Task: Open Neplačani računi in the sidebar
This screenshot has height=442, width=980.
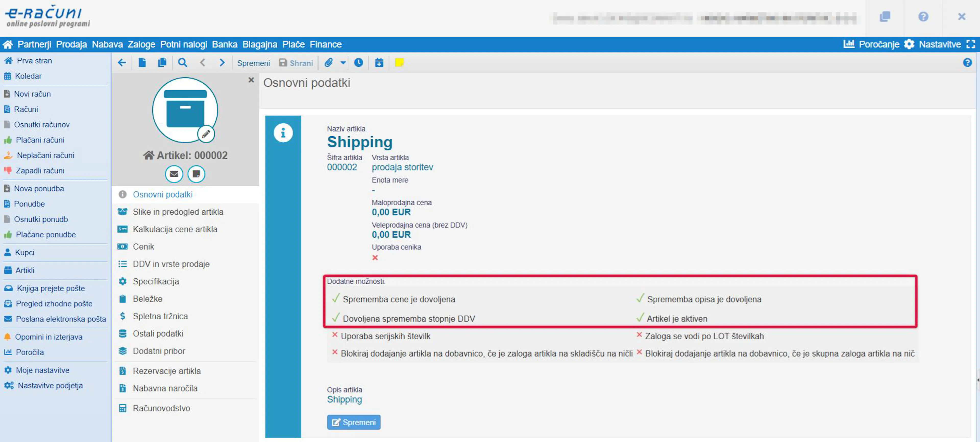Action: [x=45, y=155]
